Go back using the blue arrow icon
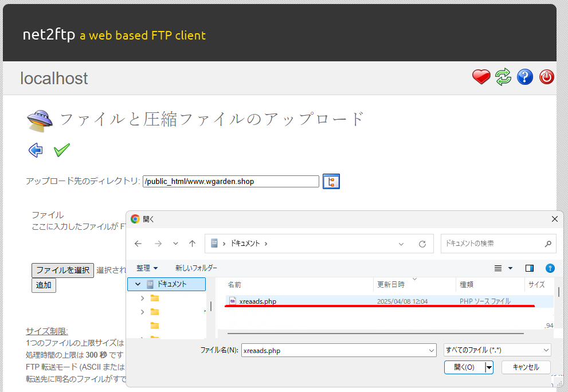 (x=36, y=150)
